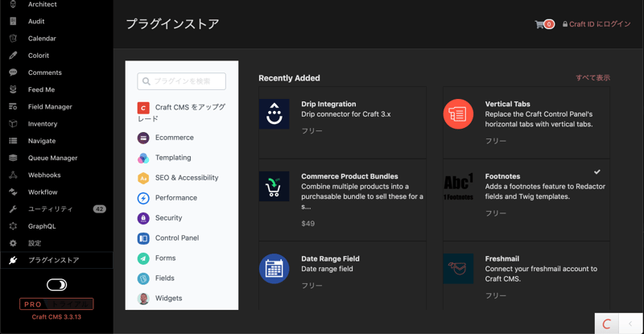Viewport: 644px width, 334px height.
Task: Browse SEO & Accessibility plugins
Action: tap(186, 178)
